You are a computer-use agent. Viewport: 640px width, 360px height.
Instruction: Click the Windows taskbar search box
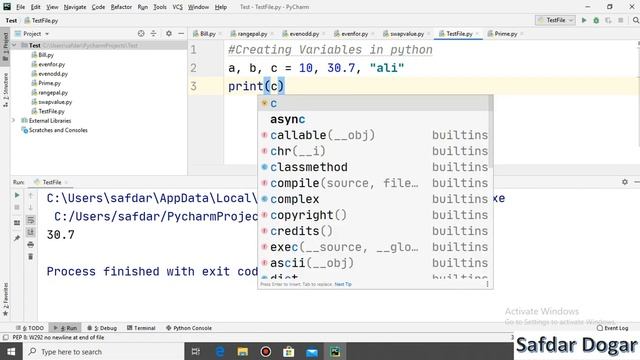pyautogui.click(x=103, y=351)
